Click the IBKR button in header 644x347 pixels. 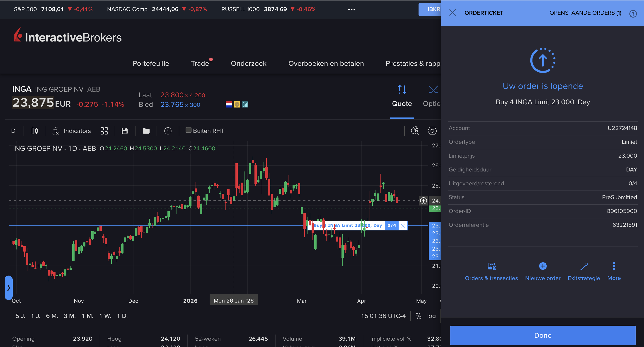[x=430, y=10]
